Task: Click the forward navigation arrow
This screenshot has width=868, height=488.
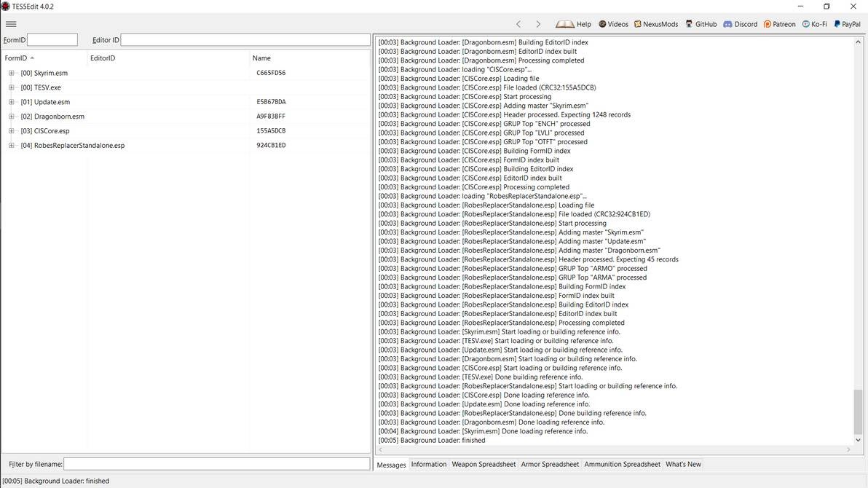Action: 538,23
